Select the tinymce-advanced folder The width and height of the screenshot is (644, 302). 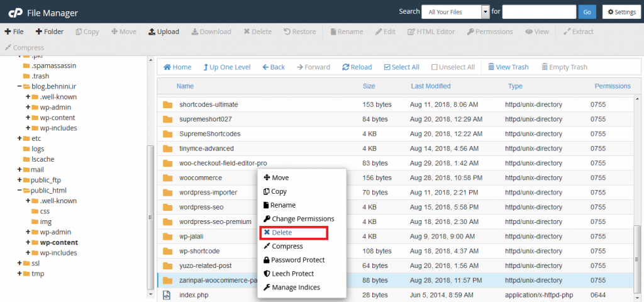(396, 148)
